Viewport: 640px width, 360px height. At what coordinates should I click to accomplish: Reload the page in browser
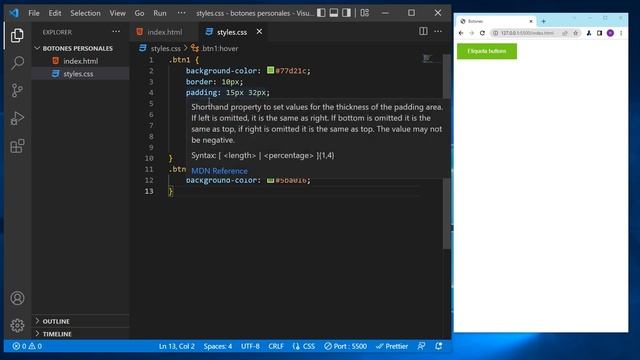tap(482, 33)
